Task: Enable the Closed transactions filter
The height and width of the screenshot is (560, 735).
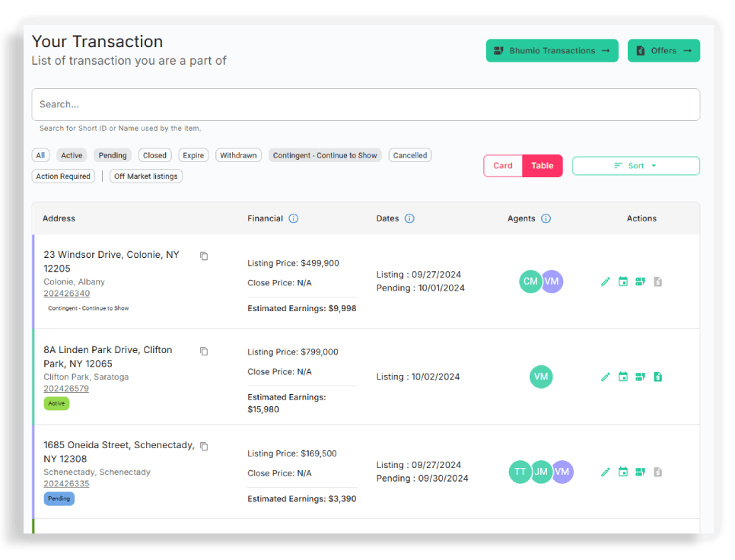Action: pyautogui.click(x=154, y=154)
